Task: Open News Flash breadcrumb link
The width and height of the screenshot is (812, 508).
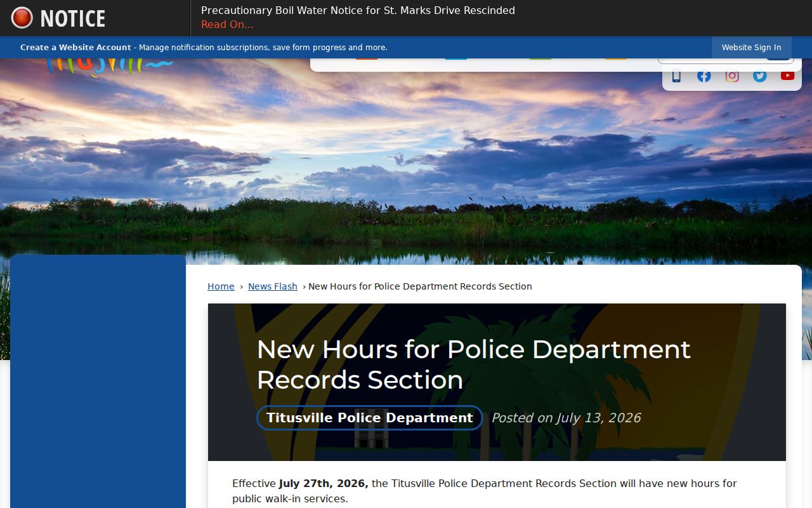Action: tap(273, 286)
